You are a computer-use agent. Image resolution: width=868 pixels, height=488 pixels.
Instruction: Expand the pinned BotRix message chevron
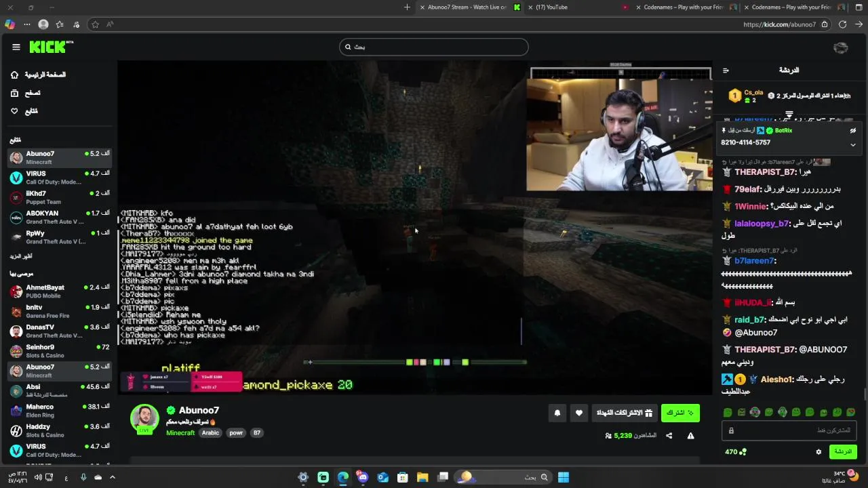click(x=853, y=144)
